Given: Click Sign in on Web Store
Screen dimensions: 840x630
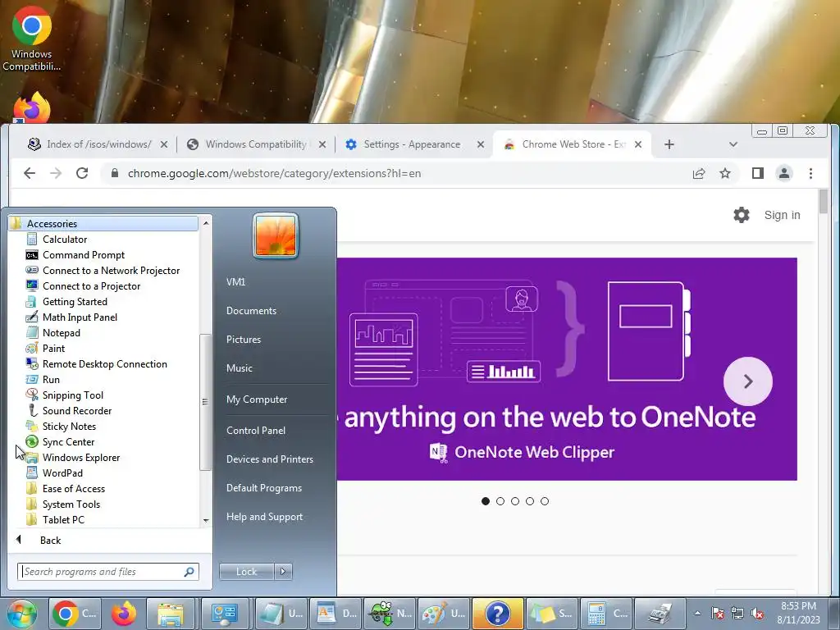Looking at the screenshot, I should (782, 215).
